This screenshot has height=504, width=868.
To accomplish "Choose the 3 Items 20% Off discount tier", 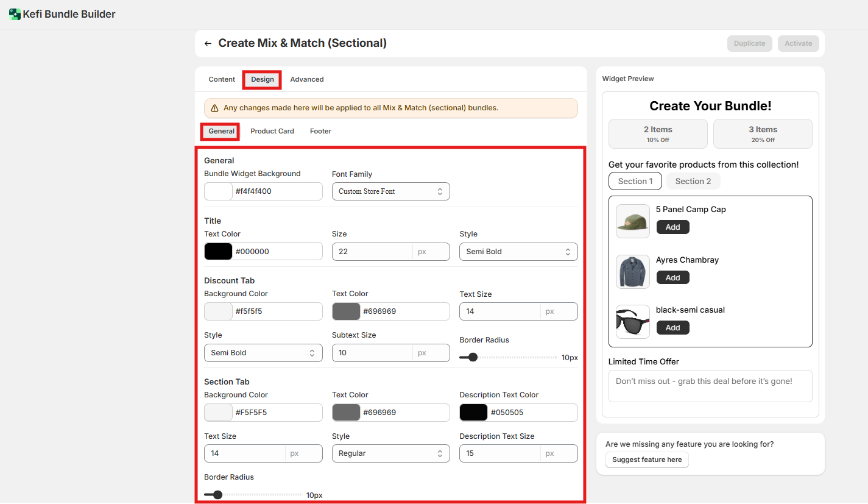I will [762, 133].
